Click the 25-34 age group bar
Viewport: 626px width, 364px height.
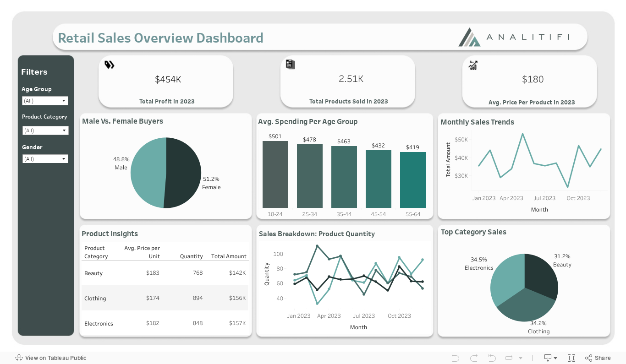coord(310,176)
